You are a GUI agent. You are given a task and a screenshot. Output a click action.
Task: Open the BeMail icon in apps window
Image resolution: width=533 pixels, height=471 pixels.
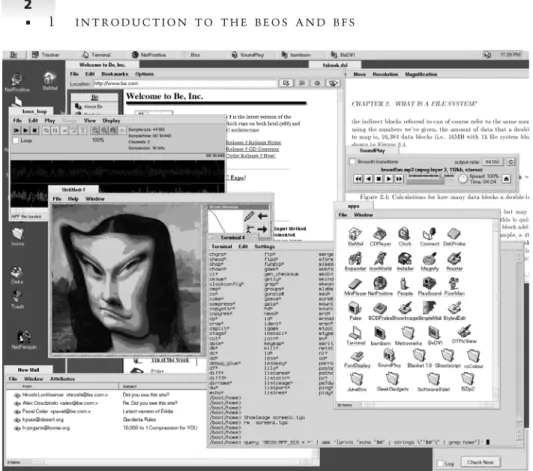point(355,236)
